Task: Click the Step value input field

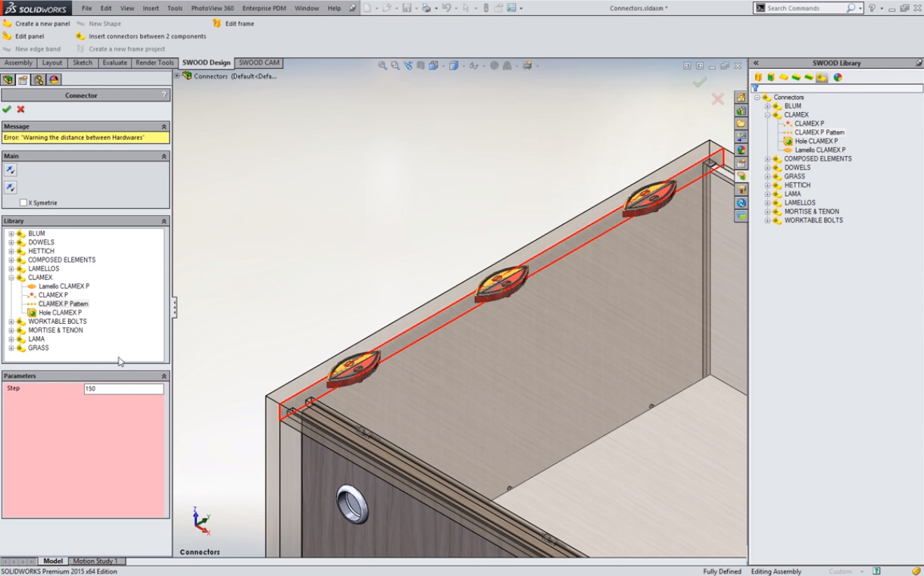Action: pos(123,389)
